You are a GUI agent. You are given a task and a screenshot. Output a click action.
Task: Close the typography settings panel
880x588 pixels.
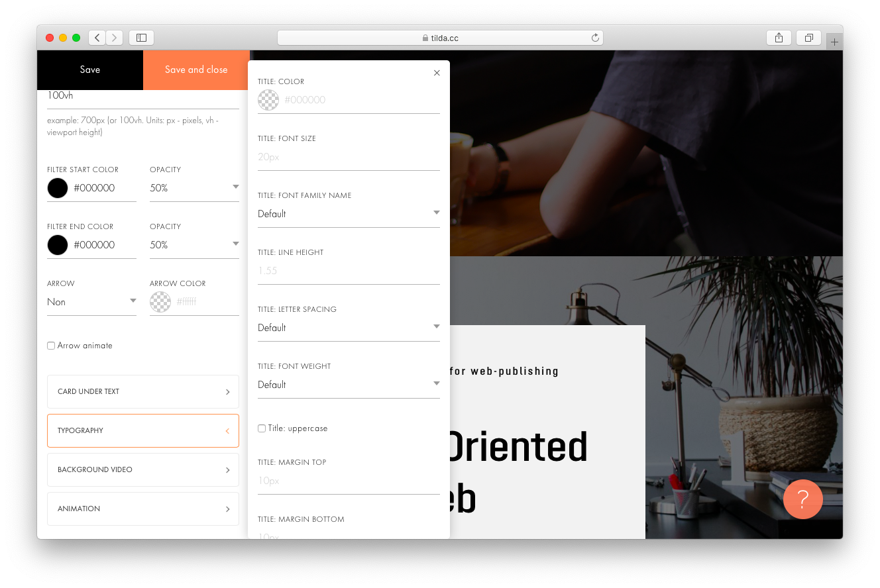(x=437, y=73)
